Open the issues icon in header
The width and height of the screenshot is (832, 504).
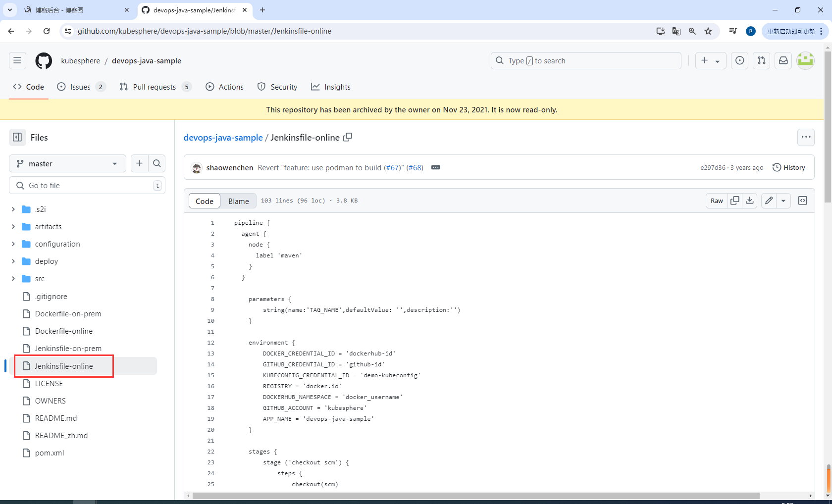(x=739, y=60)
